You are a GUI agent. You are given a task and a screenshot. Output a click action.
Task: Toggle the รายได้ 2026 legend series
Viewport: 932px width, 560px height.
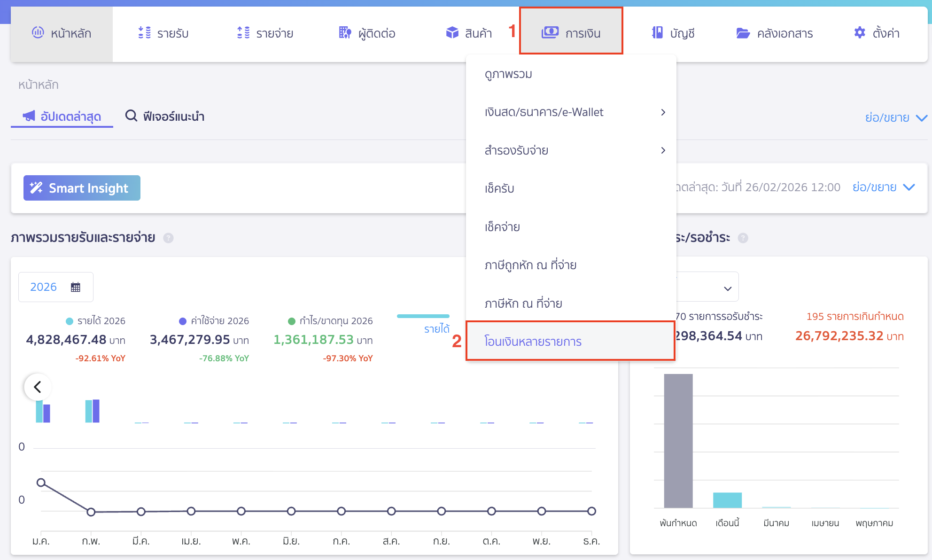tap(96, 321)
